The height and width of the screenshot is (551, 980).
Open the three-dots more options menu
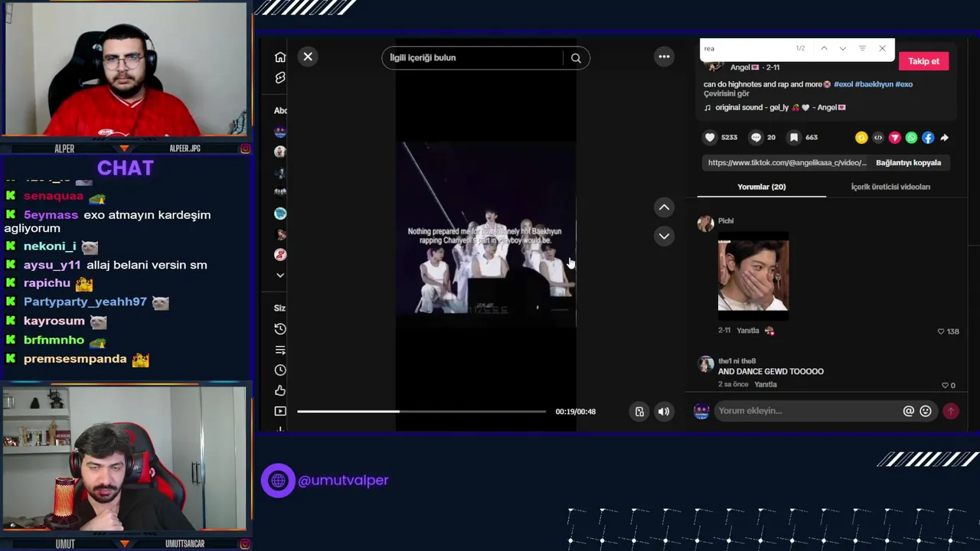[x=664, y=57]
